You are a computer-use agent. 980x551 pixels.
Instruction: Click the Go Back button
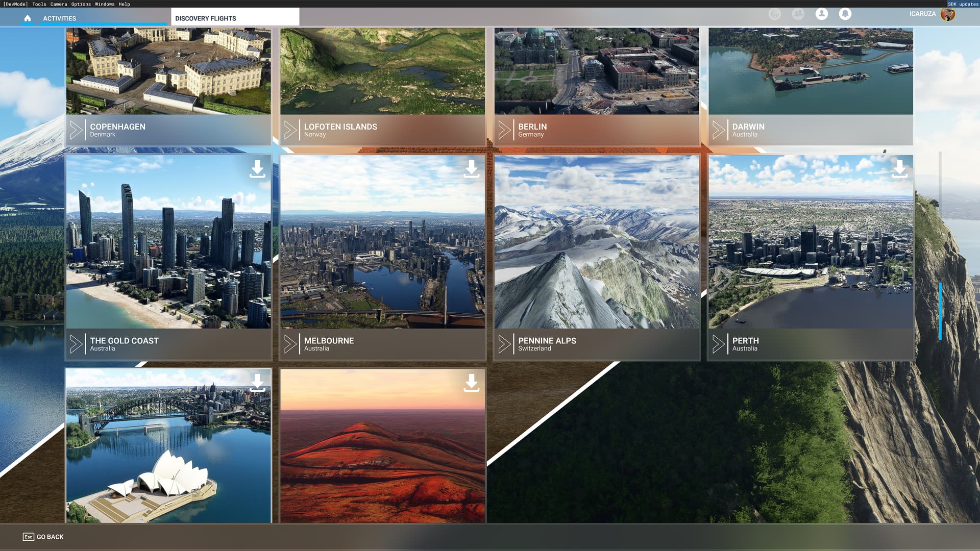tap(43, 537)
